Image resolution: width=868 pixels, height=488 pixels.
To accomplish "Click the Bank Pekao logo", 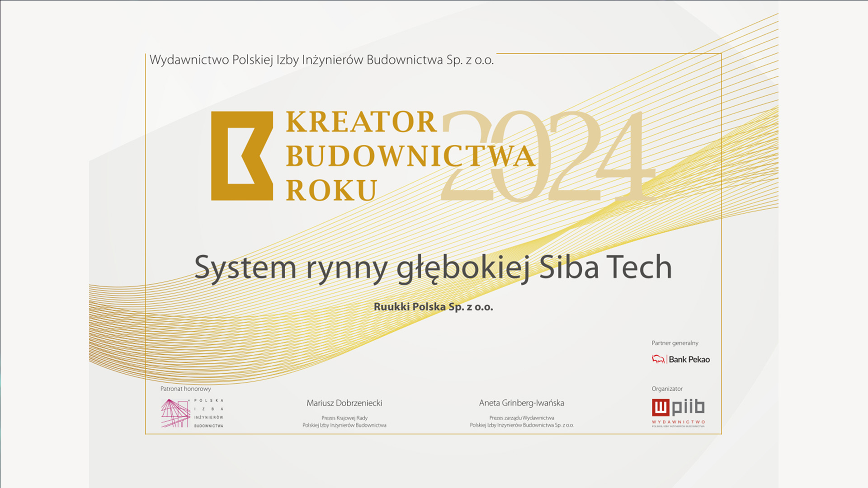I will point(681,359).
